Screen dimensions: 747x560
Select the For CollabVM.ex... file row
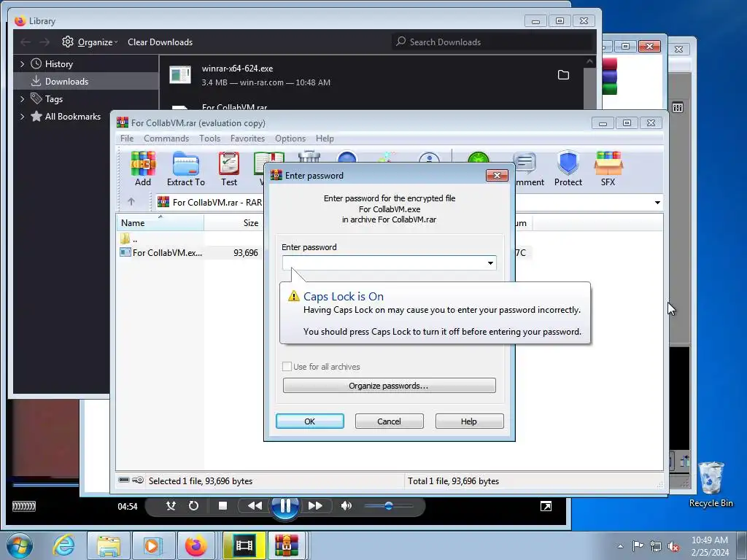click(190, 252)
